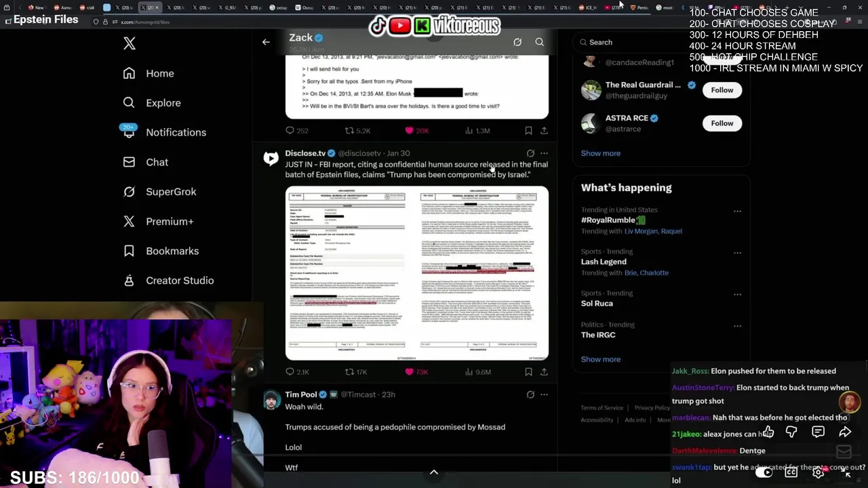Click the Grok icon on the Tim Pool post
The width and height of the screenshot is (868, 488).
coord(530,394)
